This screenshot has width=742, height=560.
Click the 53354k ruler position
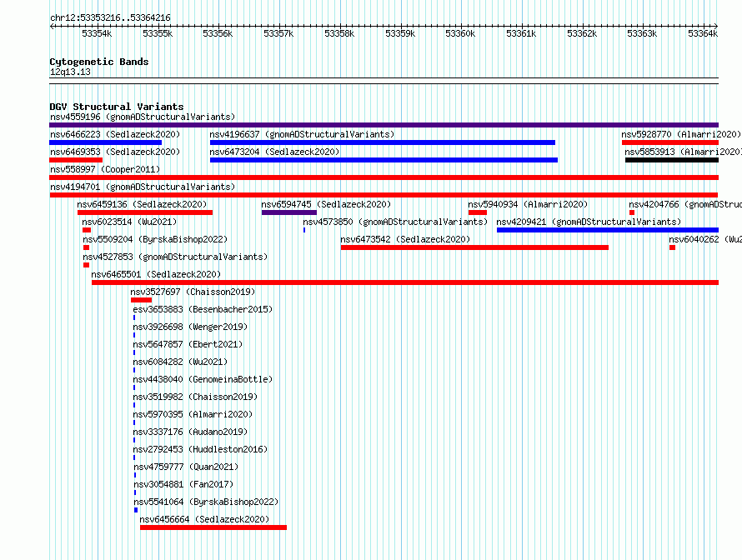[97, 33]
